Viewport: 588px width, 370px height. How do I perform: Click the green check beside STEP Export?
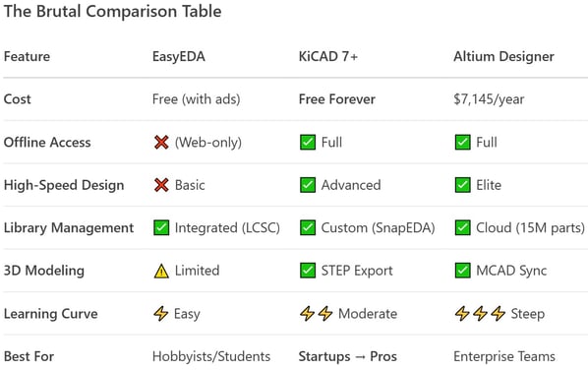pos(308,271)
